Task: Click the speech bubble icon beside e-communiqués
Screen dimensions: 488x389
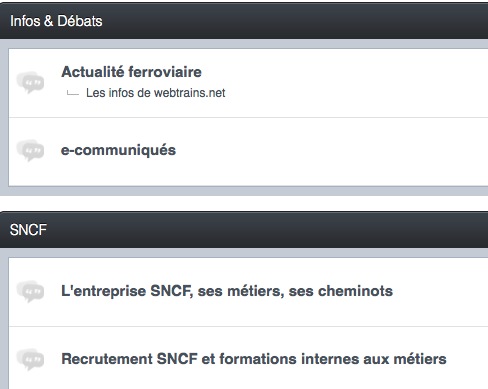Action: pyautogui.click(x=30, y=150)
